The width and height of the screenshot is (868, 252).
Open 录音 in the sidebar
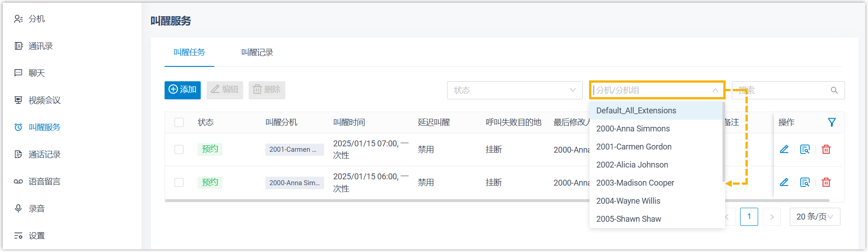click(x=36, y=209)
